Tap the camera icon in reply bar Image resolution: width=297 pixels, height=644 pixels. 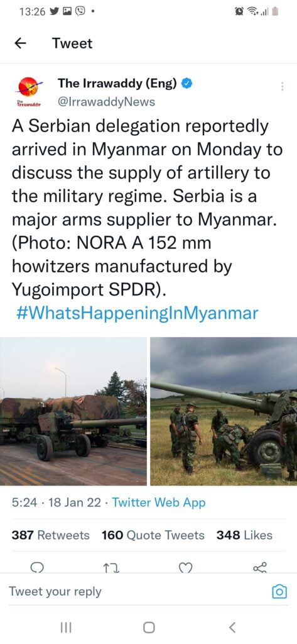click(280, 591)
